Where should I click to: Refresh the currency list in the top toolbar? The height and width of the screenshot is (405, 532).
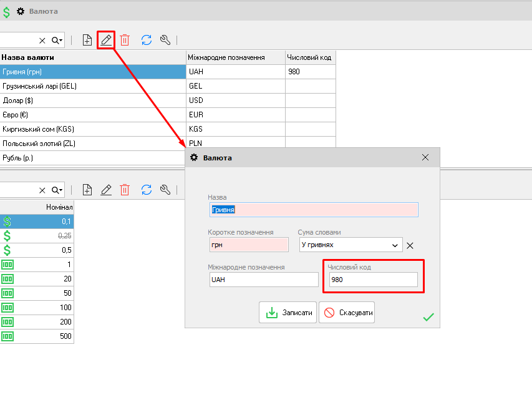[147, 40]
